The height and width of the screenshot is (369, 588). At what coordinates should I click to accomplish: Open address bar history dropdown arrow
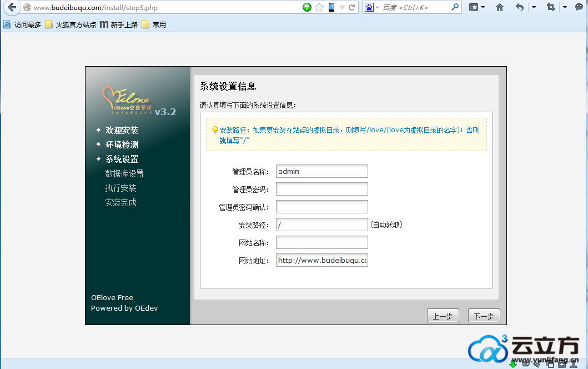click(x=342, y=8)
